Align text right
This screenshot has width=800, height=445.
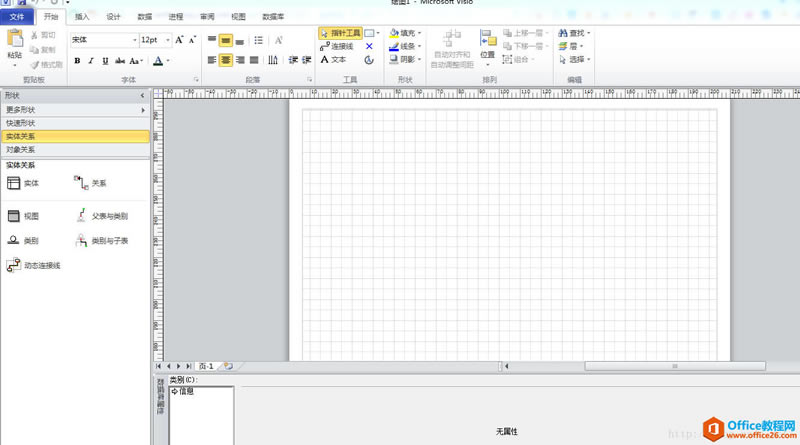[240, 60]
